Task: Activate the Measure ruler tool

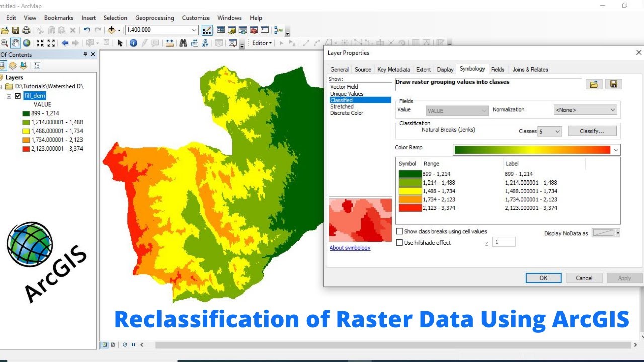Action: (170, 43)
